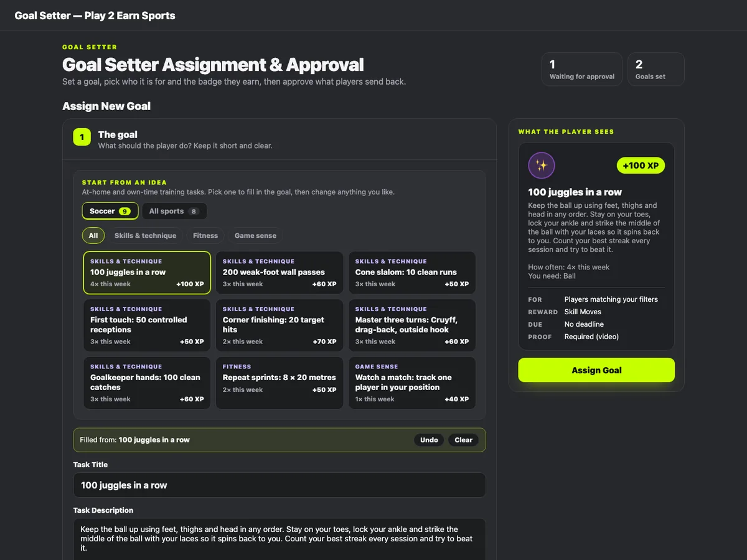Viewport: 747px width, 560px height.
Task: Edit the Task Title input field
Action: click(x=280, y=485)
